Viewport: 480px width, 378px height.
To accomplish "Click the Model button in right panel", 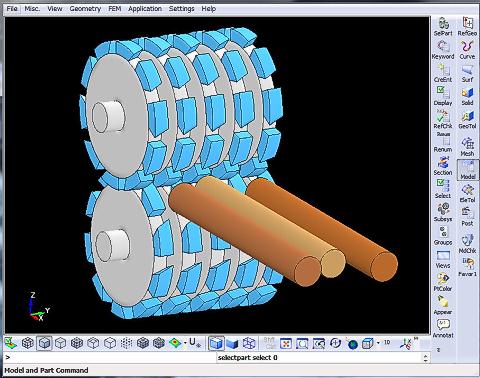I will point(467,170).
